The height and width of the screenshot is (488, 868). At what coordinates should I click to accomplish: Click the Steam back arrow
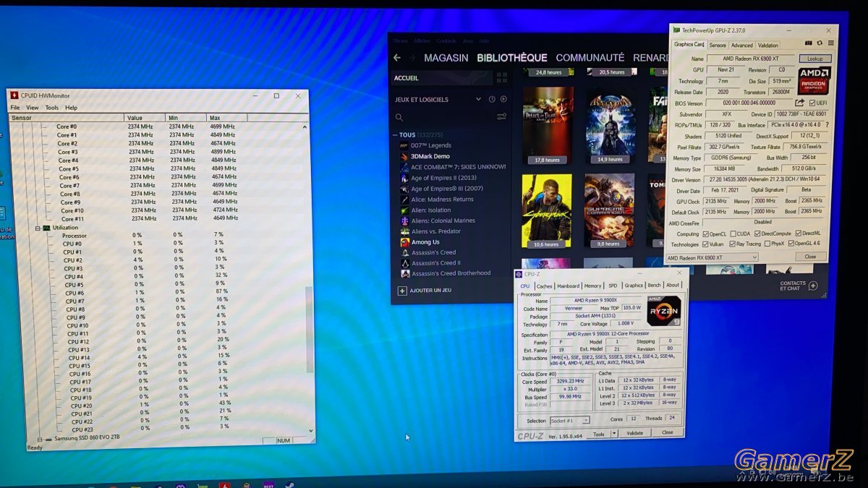click(396, 58)
